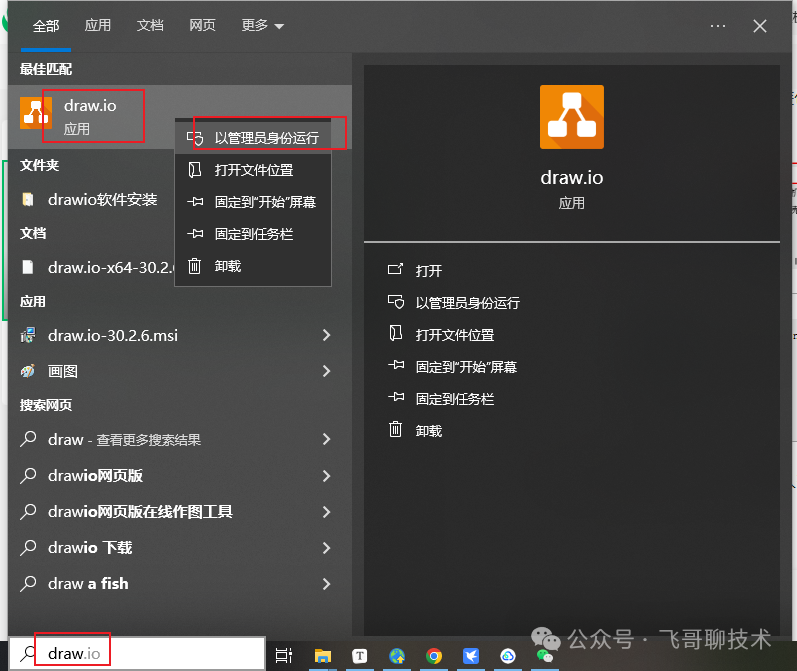This screenshot has height=671, width=797.
Task: Choose 以管理员身份运行 in the context menu
Action: [x=253, y=138]
